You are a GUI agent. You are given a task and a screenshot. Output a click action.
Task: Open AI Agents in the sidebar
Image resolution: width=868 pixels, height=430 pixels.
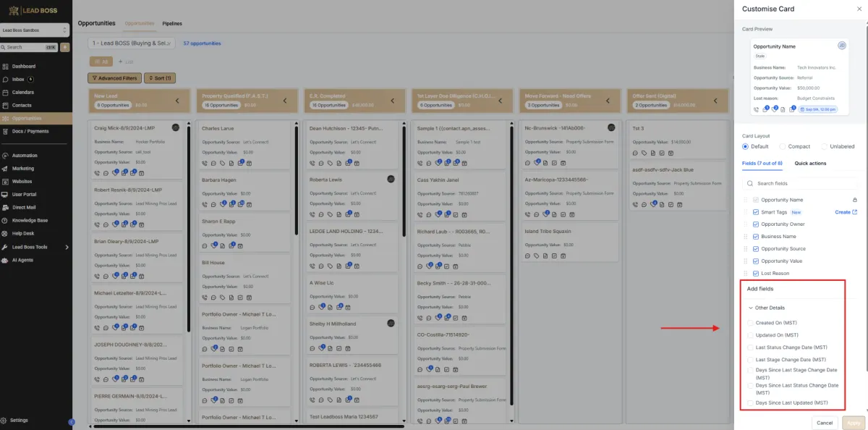coord(22,259)
